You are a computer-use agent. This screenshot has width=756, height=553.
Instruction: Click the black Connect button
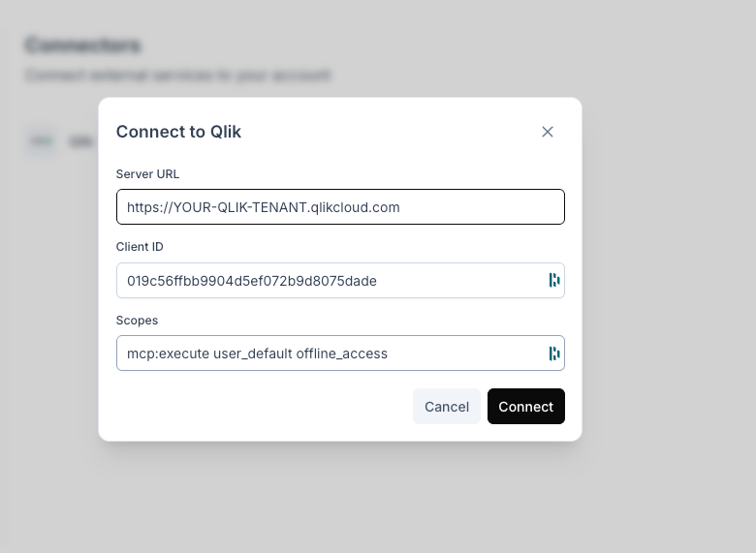pyautogui.click(x=525, y=407)
